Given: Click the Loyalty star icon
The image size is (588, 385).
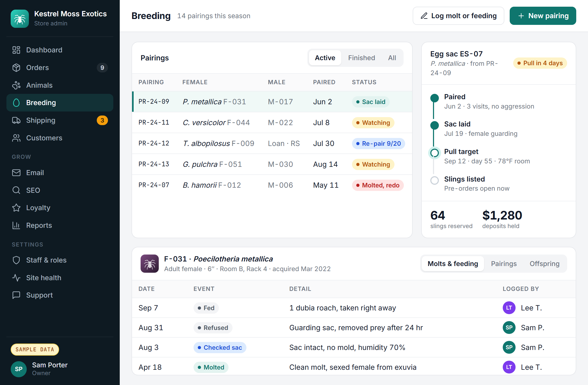Looking at the screenshot, I should (16, 208).
